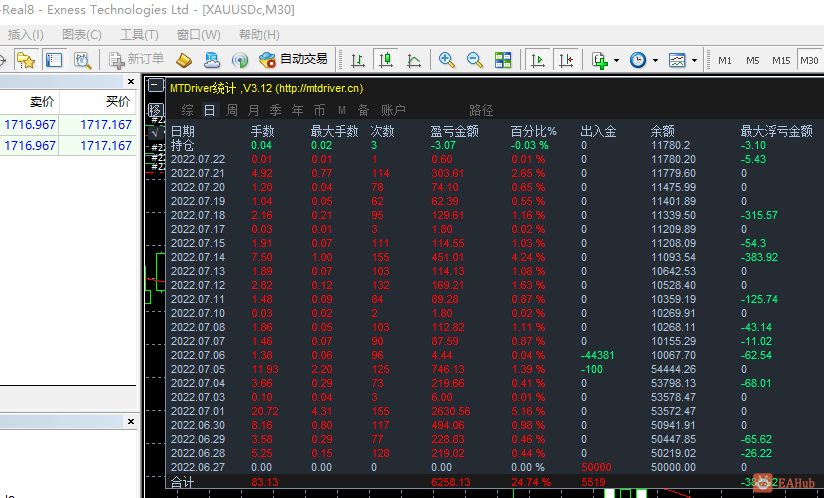Select the M1 timeframe
The height and width of the screenshot is (498, 824).
coord(725,60)
